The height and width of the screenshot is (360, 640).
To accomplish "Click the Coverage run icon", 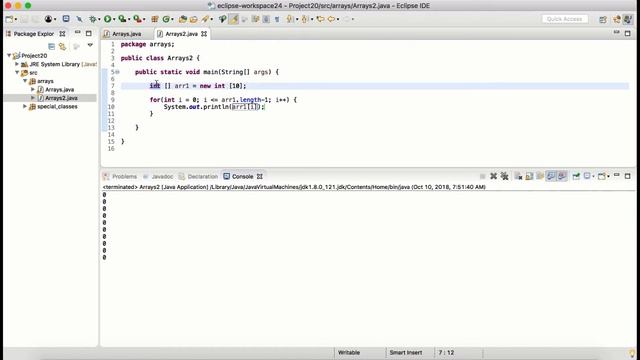I will click(x=122, y=19).
